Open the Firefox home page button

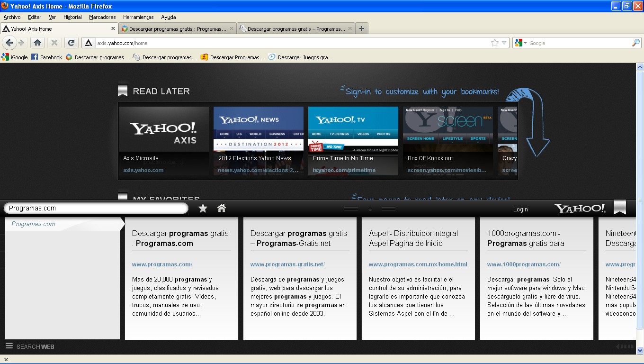37,43
